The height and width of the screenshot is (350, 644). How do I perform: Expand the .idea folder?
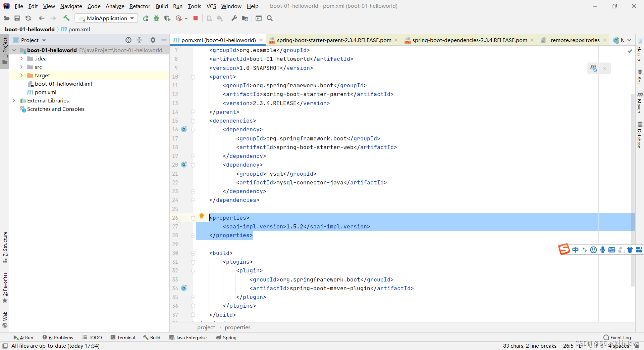21,58
